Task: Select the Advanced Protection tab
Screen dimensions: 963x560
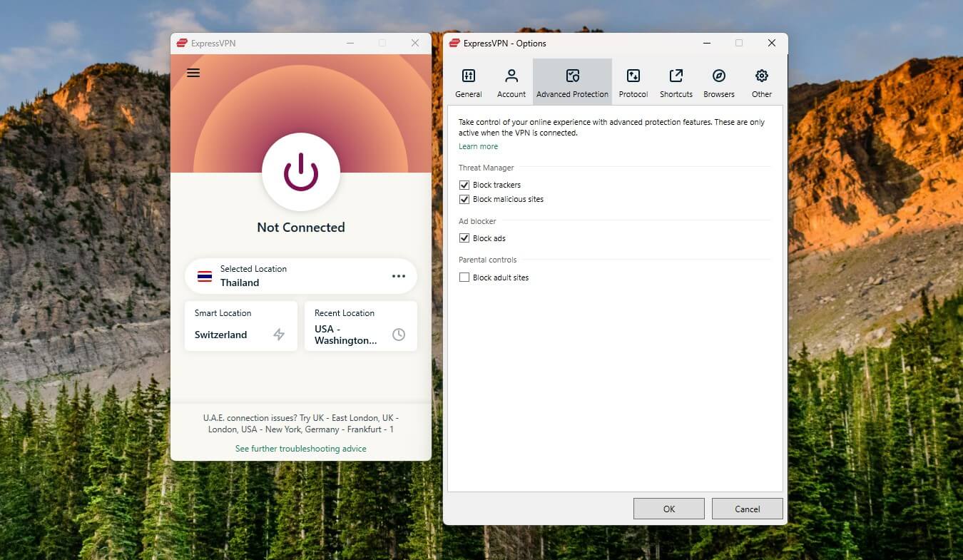Action: tap(572, 83)
